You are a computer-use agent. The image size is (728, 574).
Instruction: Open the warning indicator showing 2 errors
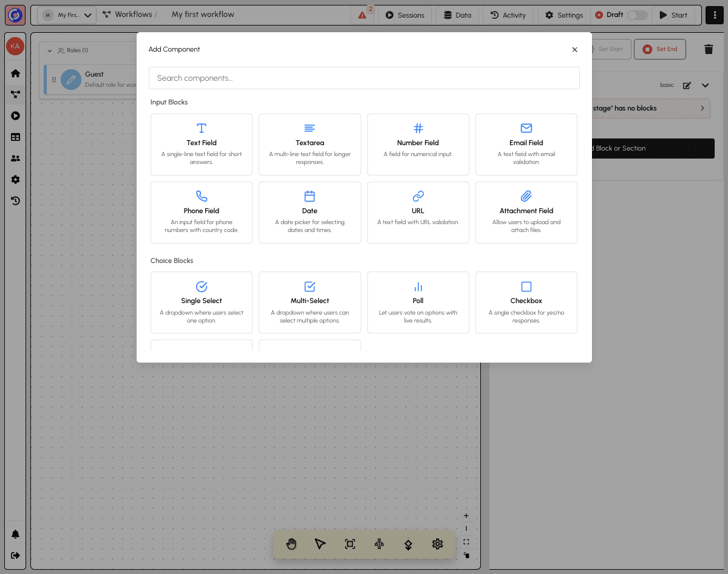(362, 15)
